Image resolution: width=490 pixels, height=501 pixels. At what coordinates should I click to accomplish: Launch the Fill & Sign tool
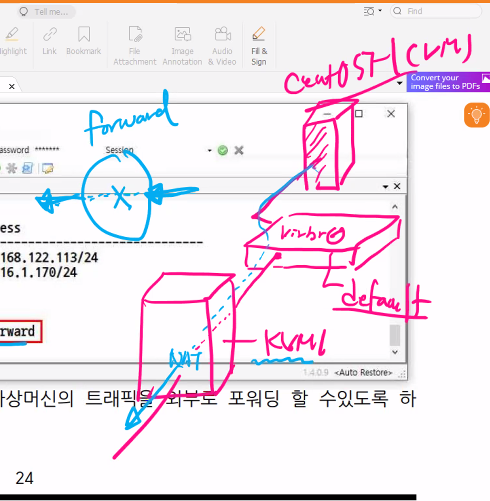pyautogui.click(x=259, y=46)
